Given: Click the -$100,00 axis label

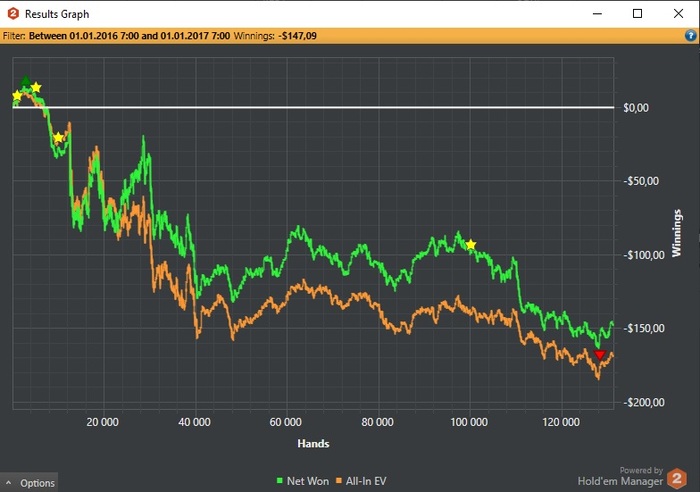Looking at the screenshot, I should pos(644,255).
